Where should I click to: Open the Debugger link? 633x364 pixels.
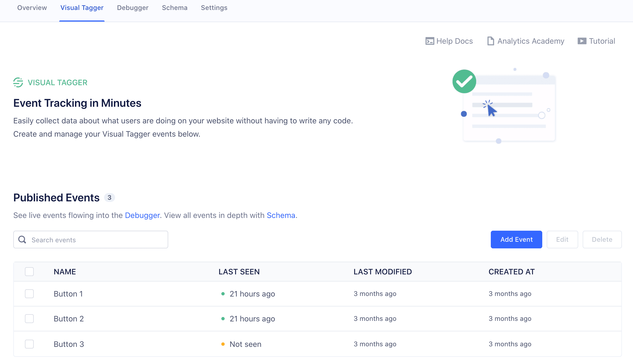click(x=142, y=215)
